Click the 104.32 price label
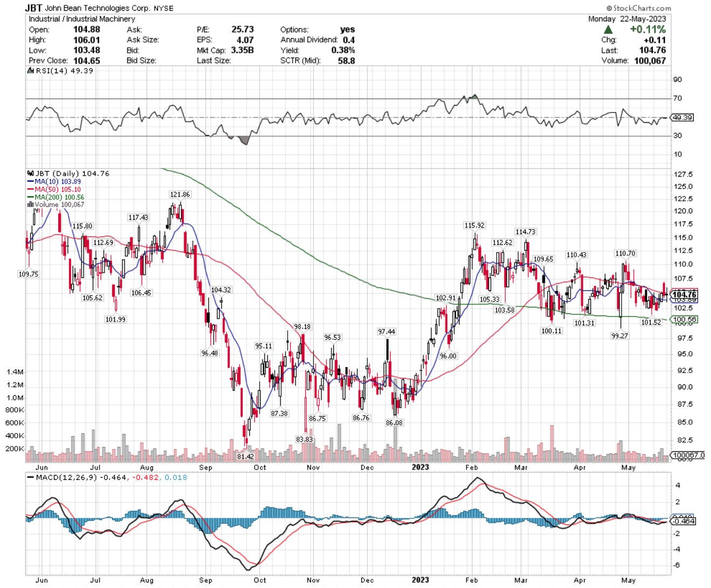Screen dimensions: 711x588 tap(221, 290)
